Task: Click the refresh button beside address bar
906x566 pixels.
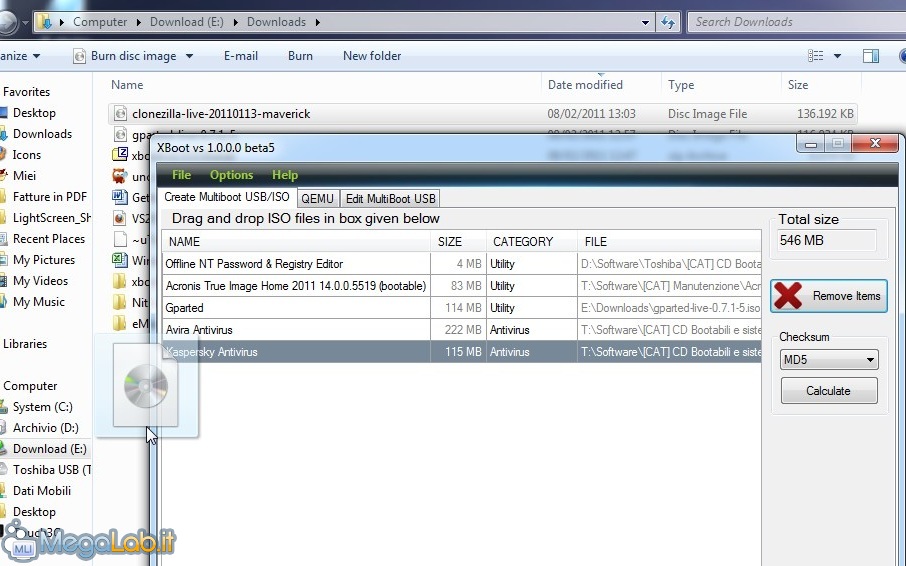Action: coord(668,22)
